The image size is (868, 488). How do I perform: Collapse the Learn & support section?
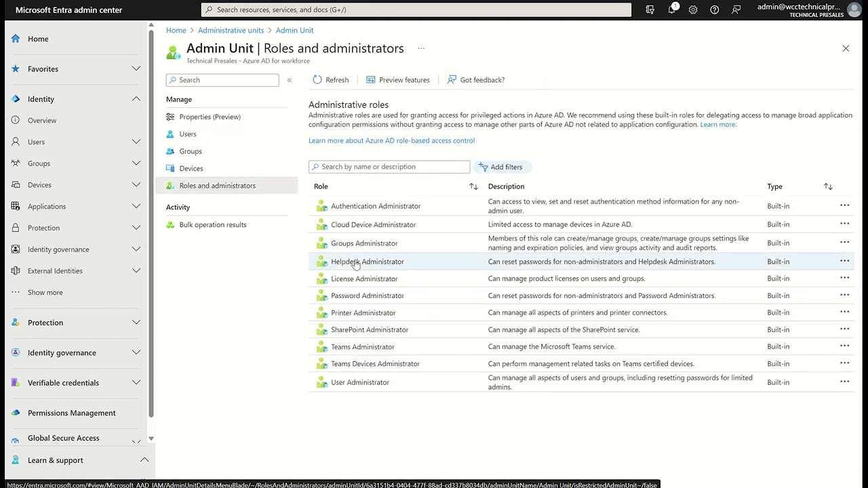click(144, 460)
